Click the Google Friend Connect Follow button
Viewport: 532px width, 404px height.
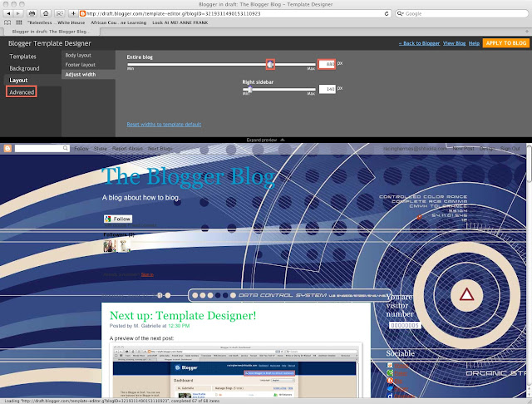[118, 219]
